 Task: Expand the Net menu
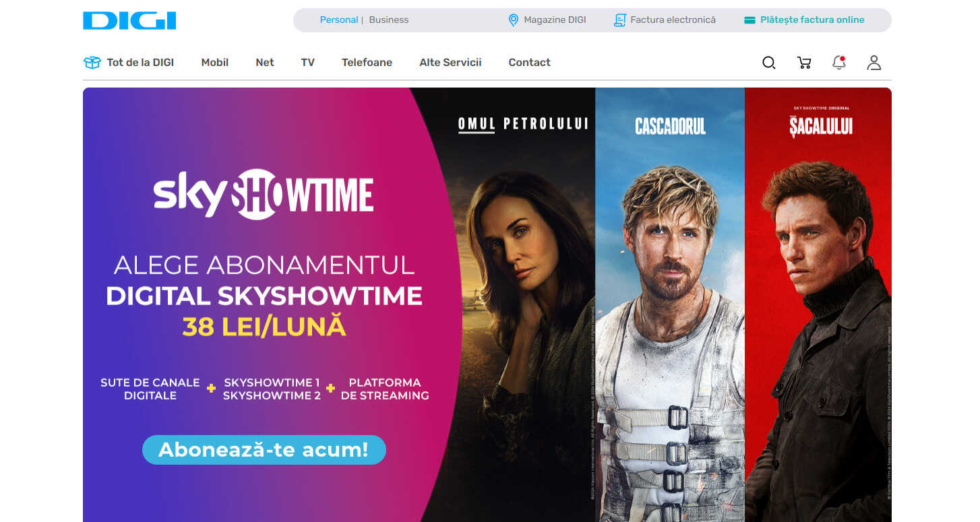(x=265, y=62)
